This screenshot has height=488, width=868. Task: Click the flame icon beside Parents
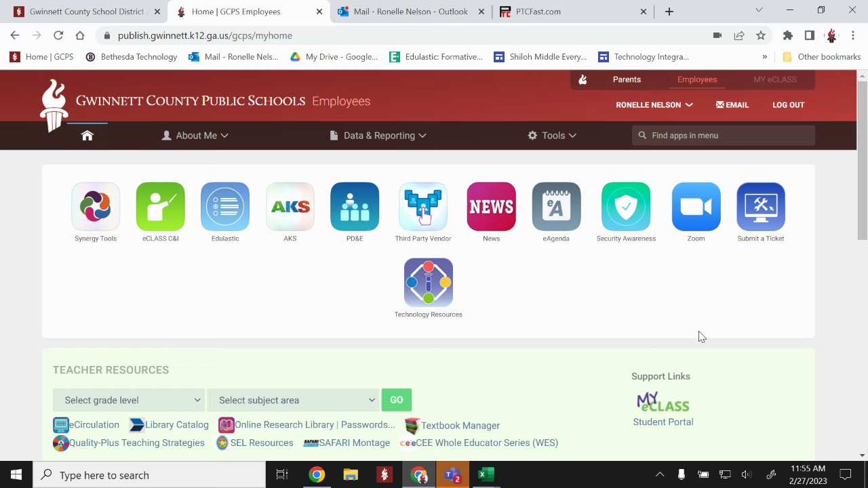[583, 80]
